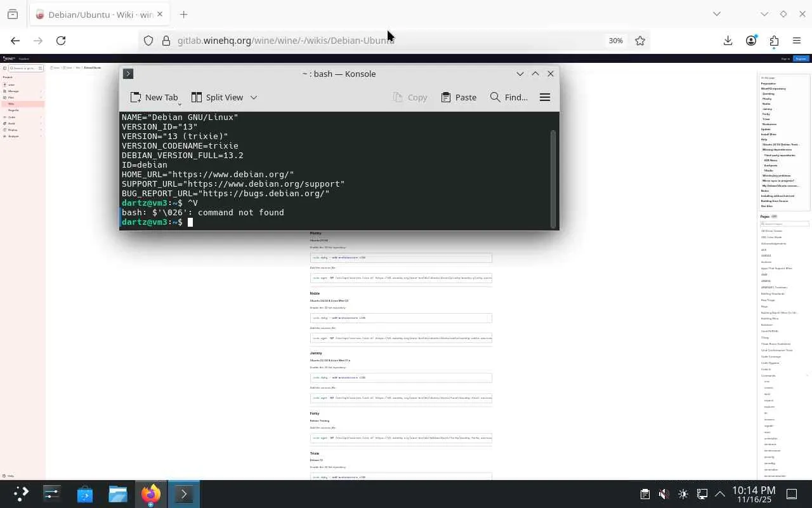Open the Firefox account menu
The height and width of the screenshot is (508, 812).
(751, 41)
